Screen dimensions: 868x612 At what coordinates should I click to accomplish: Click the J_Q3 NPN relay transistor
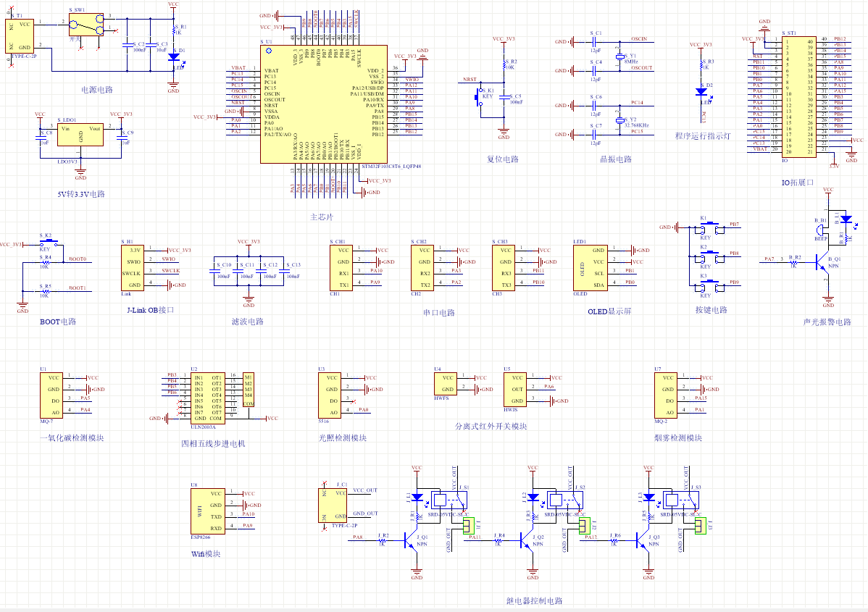point(643,540)
